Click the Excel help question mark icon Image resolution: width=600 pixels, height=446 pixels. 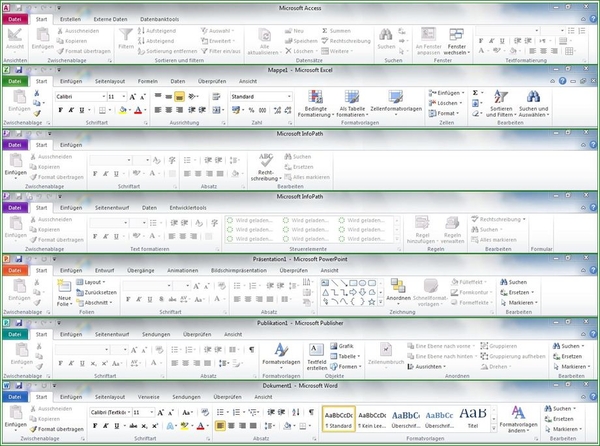[562, 81]
